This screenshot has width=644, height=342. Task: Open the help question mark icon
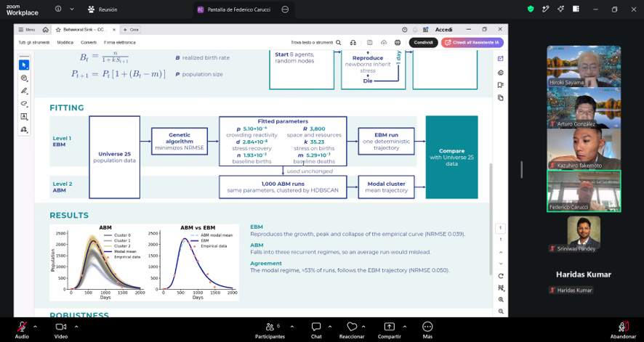[x=405, y=30]
